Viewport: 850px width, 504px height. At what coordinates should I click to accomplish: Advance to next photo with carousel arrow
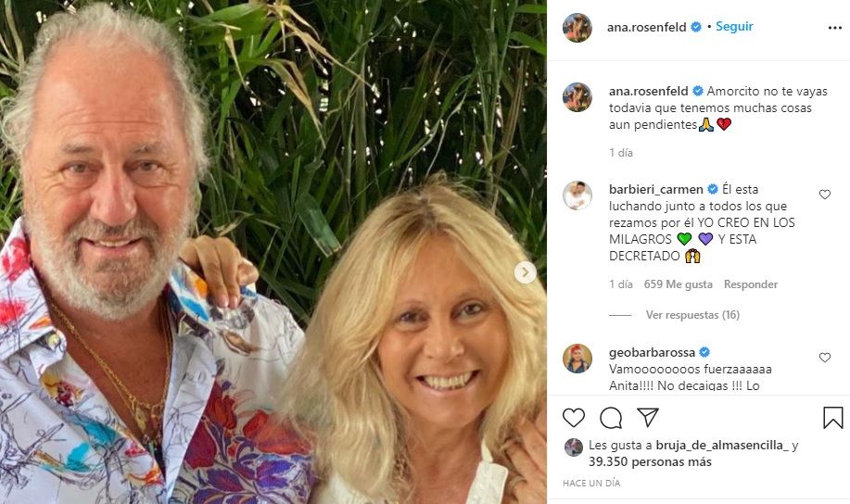[525, 272]
